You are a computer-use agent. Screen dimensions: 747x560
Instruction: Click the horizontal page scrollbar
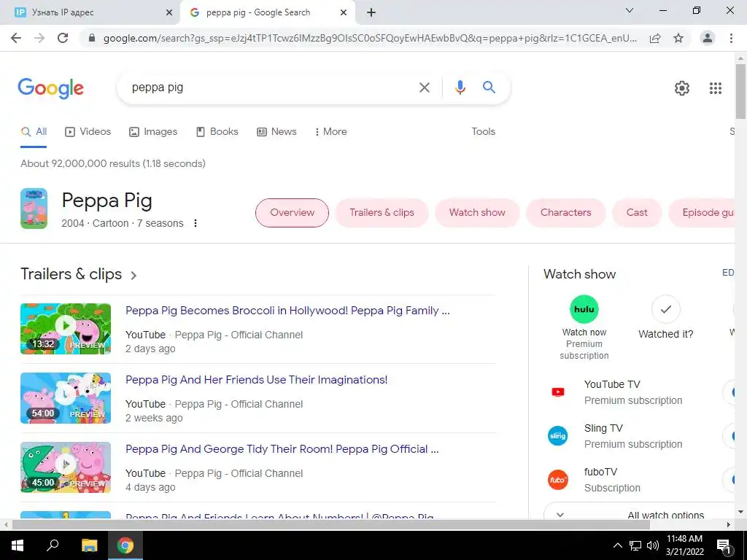[330, 525]
